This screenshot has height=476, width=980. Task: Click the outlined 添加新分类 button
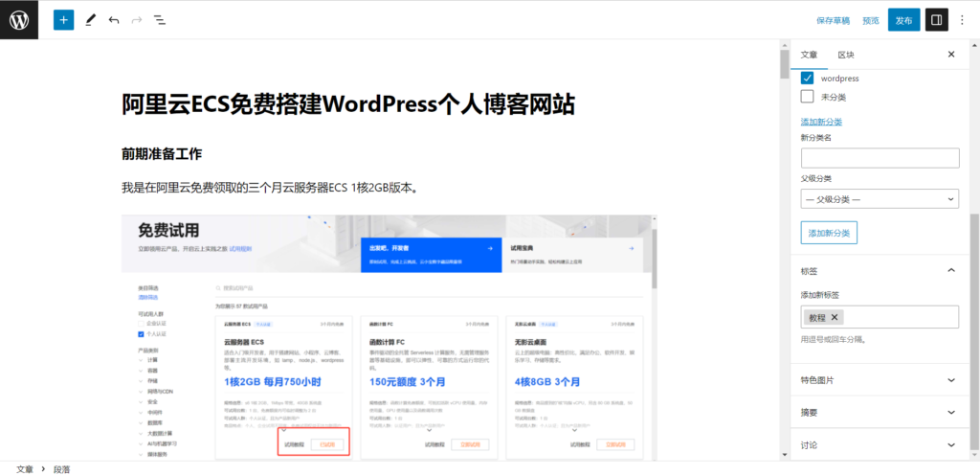point(829,233)
